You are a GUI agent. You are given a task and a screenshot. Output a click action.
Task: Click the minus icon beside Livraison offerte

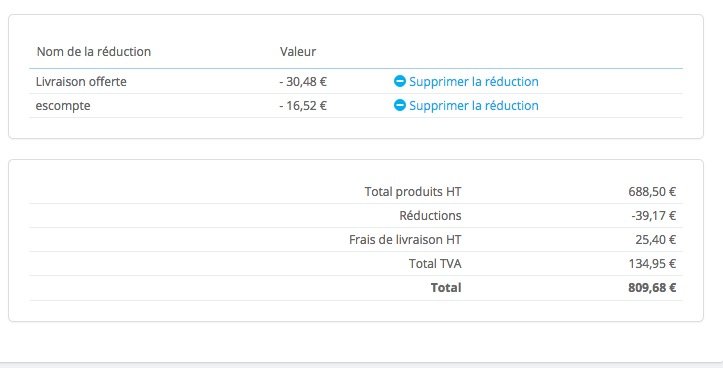(x=400, y=81)
